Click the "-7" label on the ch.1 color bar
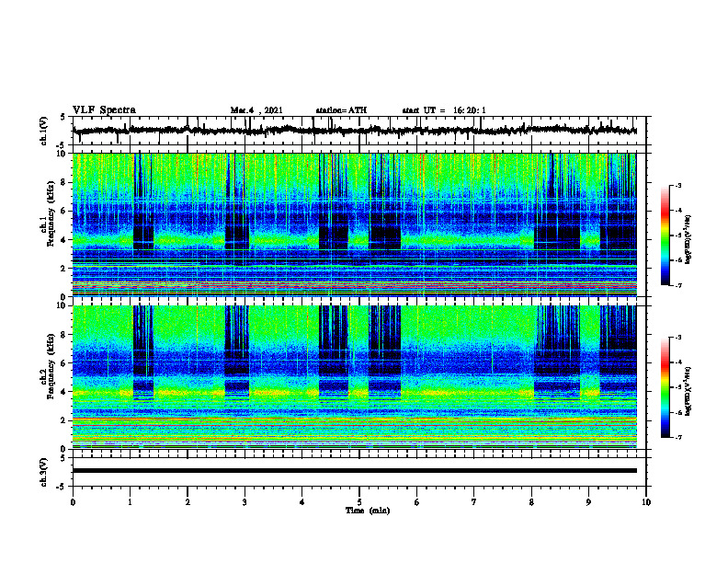The width and height of the screenshot is (728, 563). [x=678, y=285]
